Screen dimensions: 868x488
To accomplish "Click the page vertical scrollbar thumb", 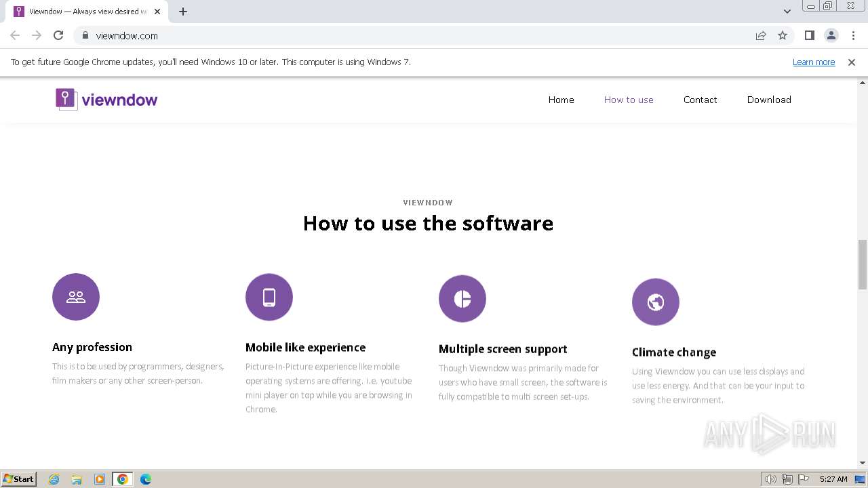I will pos(863,264).
